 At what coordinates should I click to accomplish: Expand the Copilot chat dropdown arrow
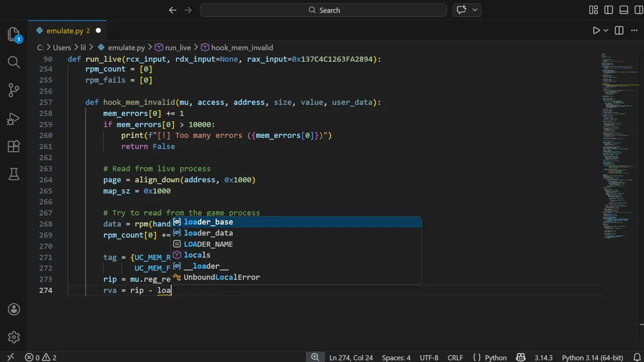point(475,10)
